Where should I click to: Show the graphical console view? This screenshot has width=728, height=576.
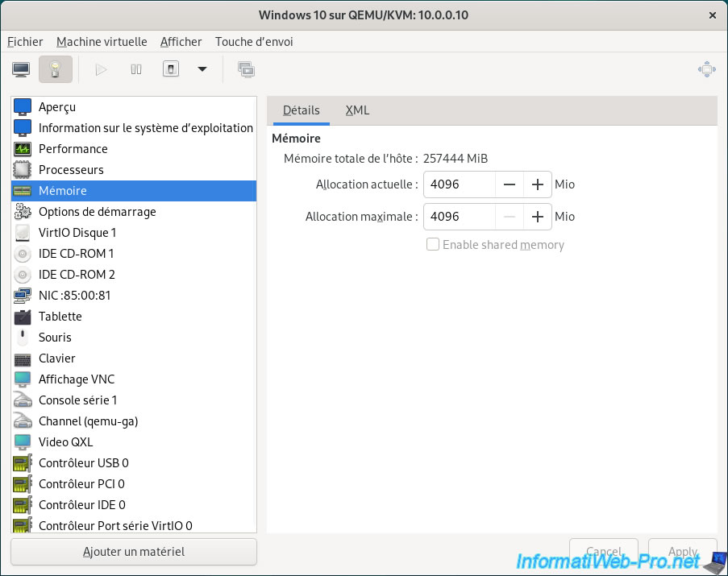[21, 69]
